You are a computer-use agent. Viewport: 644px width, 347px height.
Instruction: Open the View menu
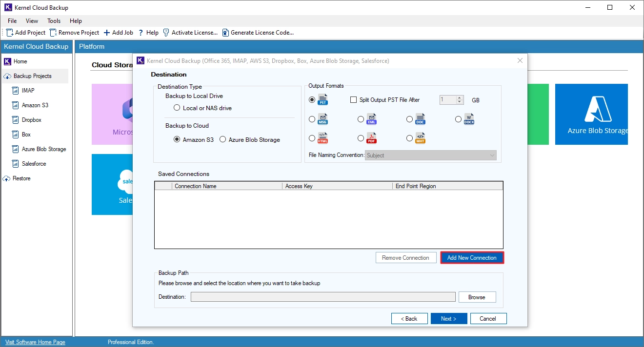tap(32, 21)
